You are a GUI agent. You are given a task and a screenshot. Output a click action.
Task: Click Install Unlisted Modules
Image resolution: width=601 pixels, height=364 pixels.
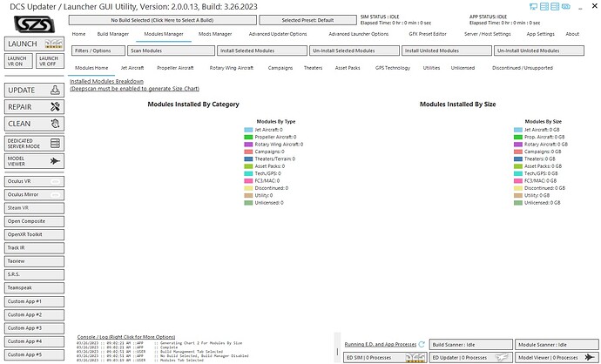tap(447, 51)
